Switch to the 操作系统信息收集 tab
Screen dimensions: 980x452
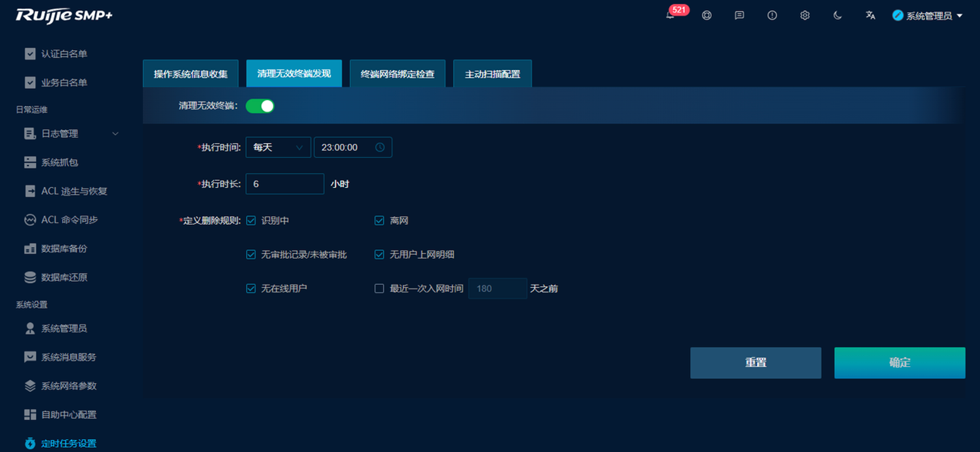pos(190,74)
